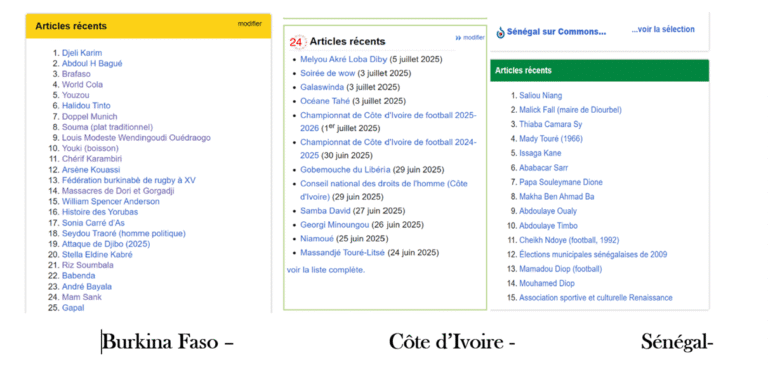Click the Ababacar Sarr link

click(x=544, y=168)
